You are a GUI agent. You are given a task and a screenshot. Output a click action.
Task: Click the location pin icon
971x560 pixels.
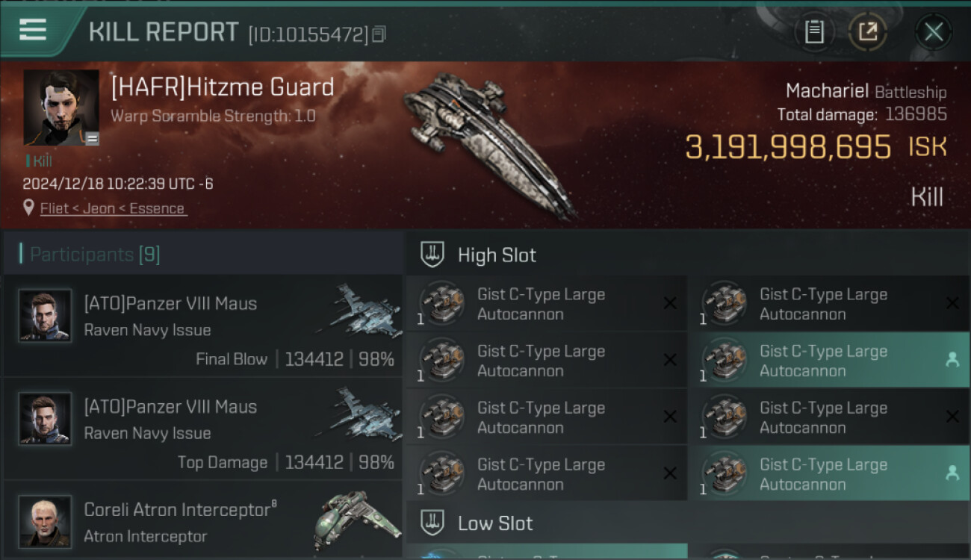click(x=28, y=208)
